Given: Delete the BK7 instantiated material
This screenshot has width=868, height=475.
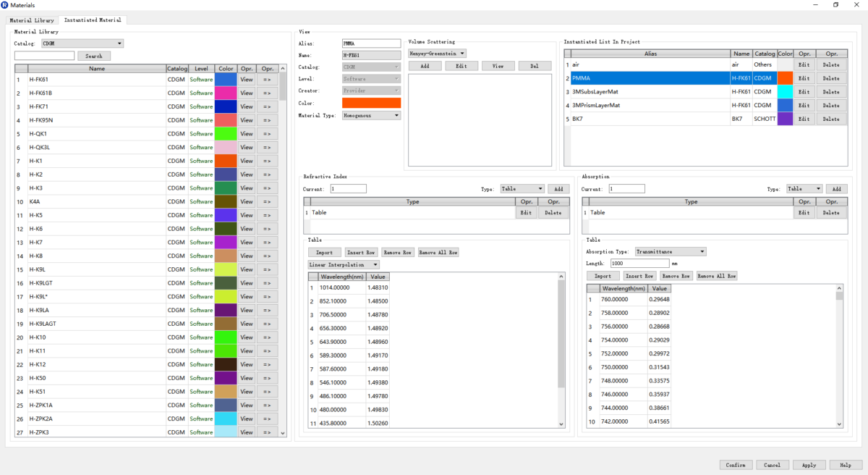Looking at the screenshot, I should 831,119.
